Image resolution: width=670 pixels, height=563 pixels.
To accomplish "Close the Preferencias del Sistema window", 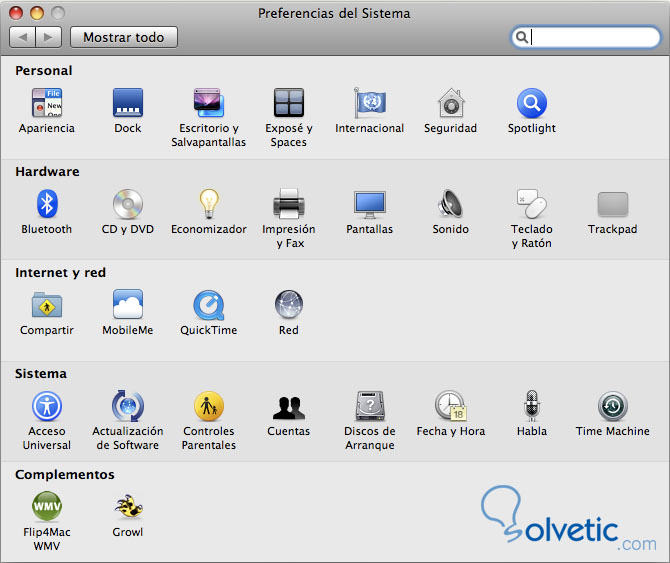I will [16, 13].
